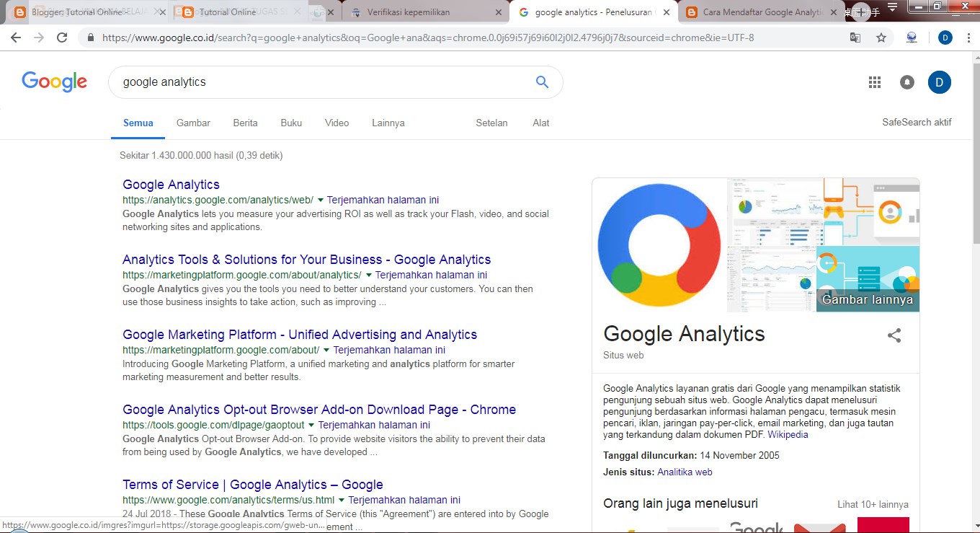Click the Google logo
Viewport: 980px width, 533px height.
tap(55, 82)
